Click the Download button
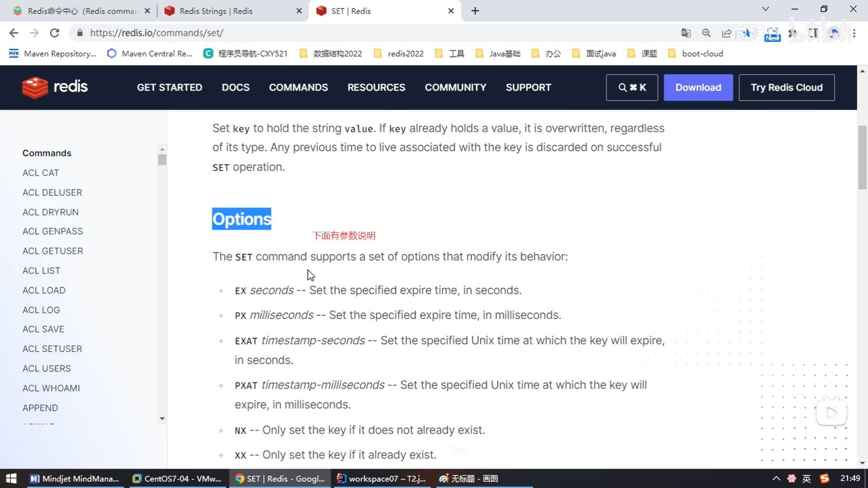The image size is (868, 488). point(698,87)
